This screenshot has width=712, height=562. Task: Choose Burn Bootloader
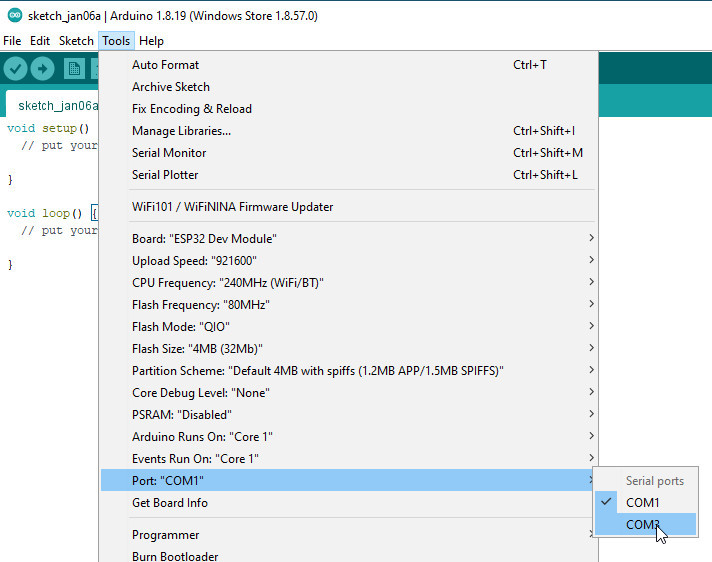tap(348, 556)
